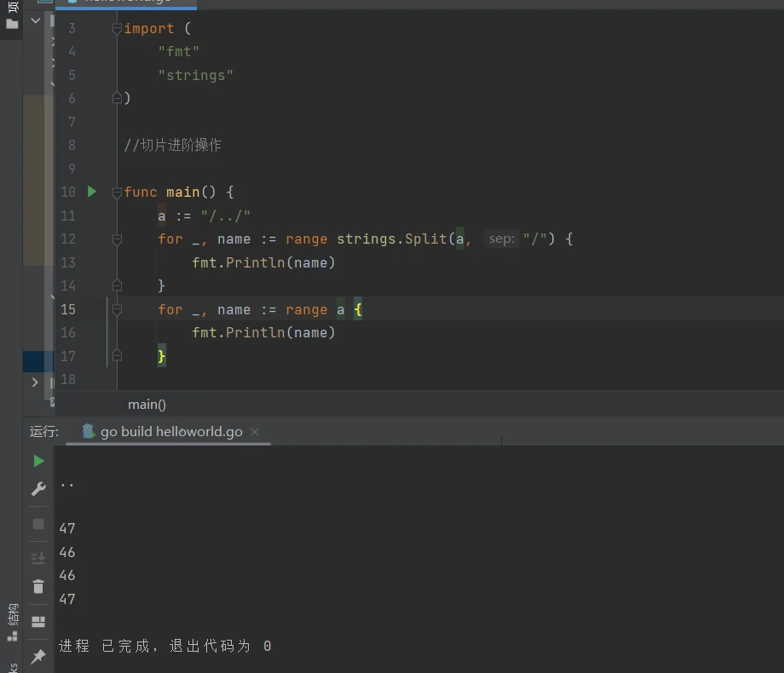784x673 pixels.
Task: Open the Project folder icon in left sidebar
Action: coord(12,24)
